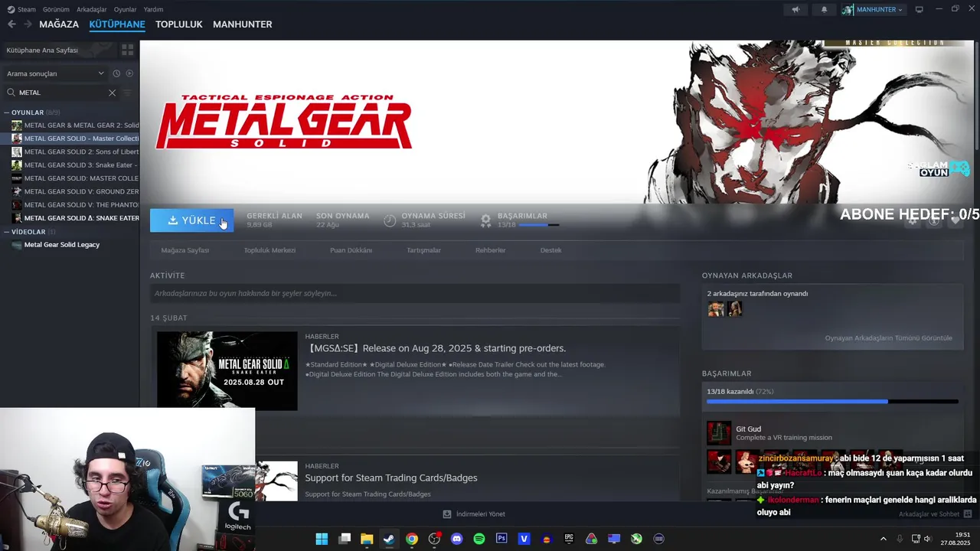The height and width of the screenshot is (551, 980).
Task: Click the first friend avatar under Oynayan Arkadaşlar
Action: click(716, 308)
